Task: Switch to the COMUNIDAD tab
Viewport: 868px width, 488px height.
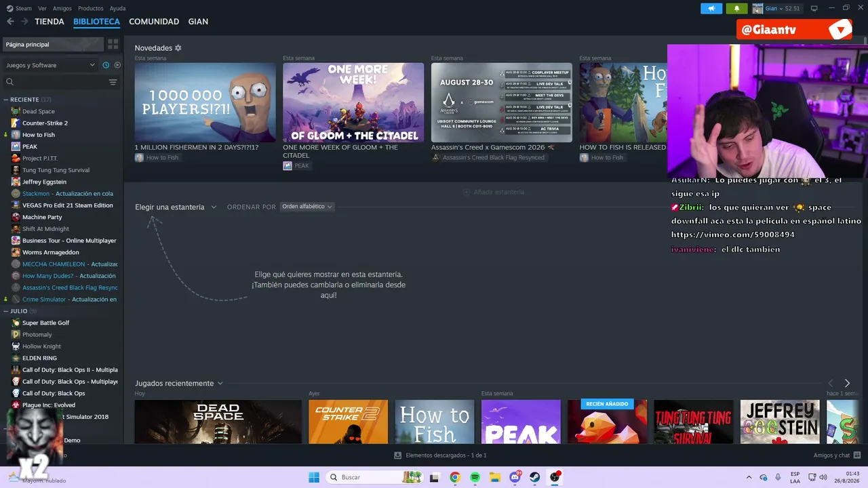Action: coord(154,22)
